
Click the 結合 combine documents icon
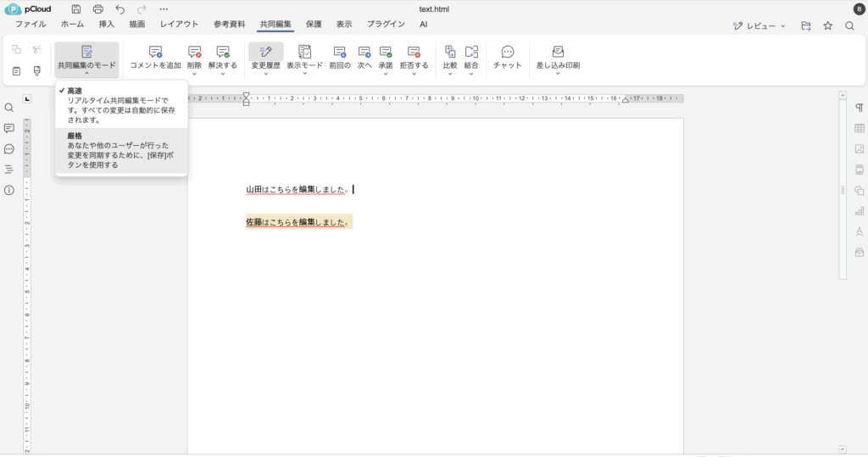coord(471,52)
